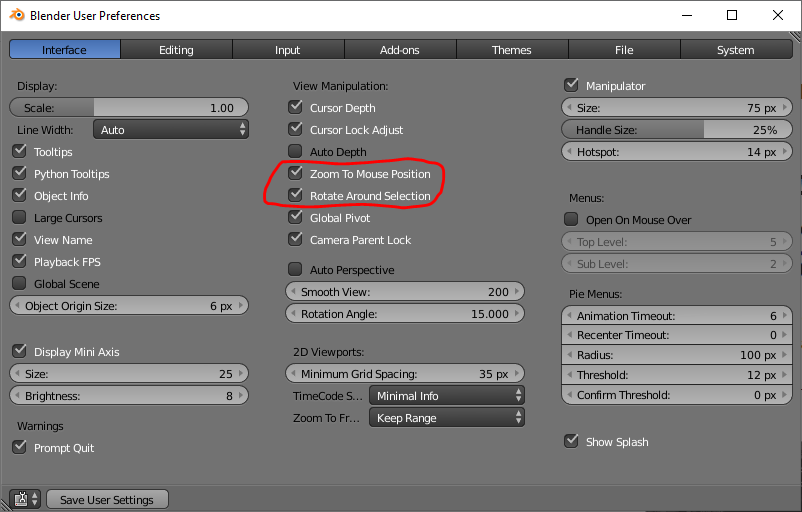Click the Top Level menu delay field
This screenshot has width=802, height=512.
click(x=677, y=241)
